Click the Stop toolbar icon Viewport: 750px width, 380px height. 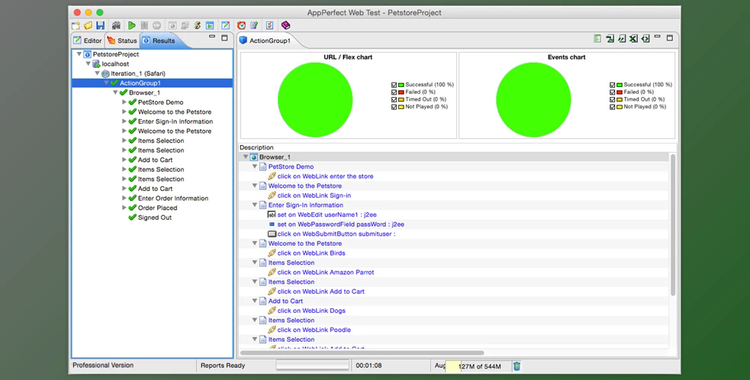[x=156, y=25]
